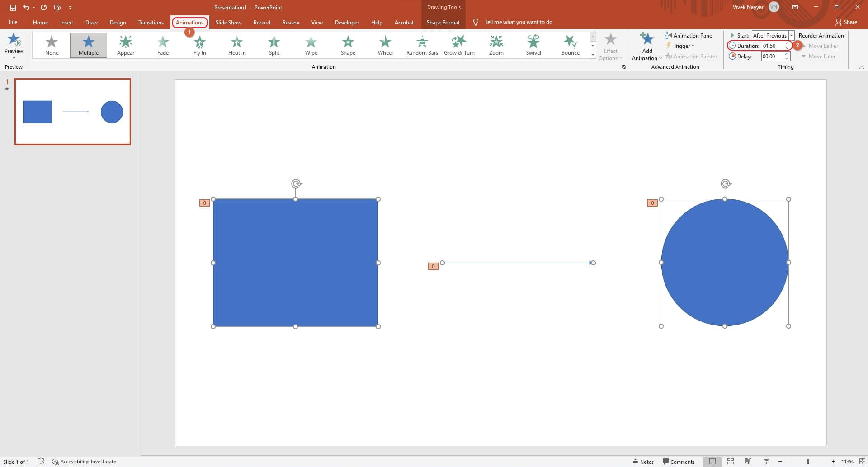Apply the Grow & Turn animation
The image size is (868, 467).
[x=459, y=45]
